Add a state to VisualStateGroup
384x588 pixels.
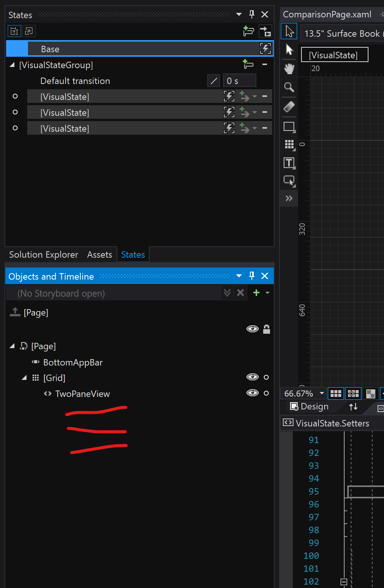click(x=248, y=64)
